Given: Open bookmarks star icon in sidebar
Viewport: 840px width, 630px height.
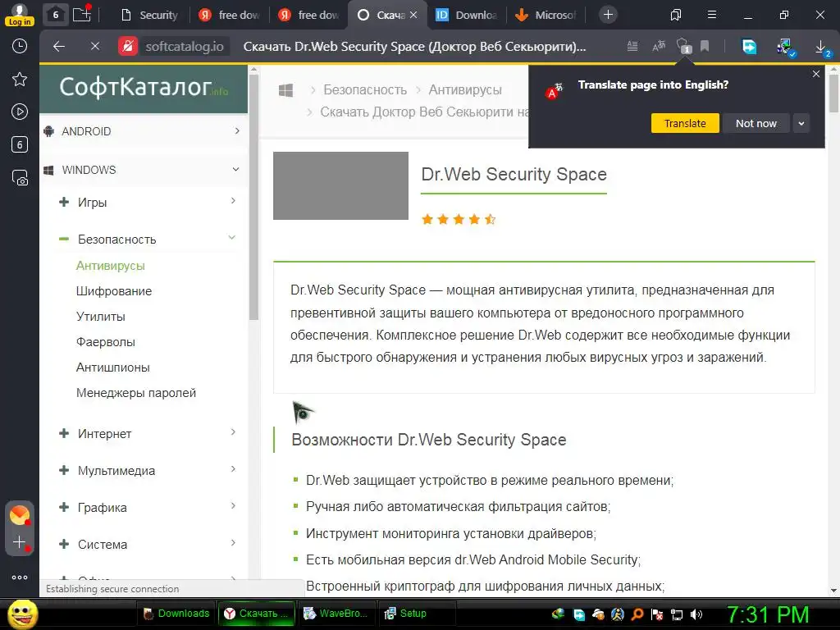Looking at the screenshot, I should (20, 80).
